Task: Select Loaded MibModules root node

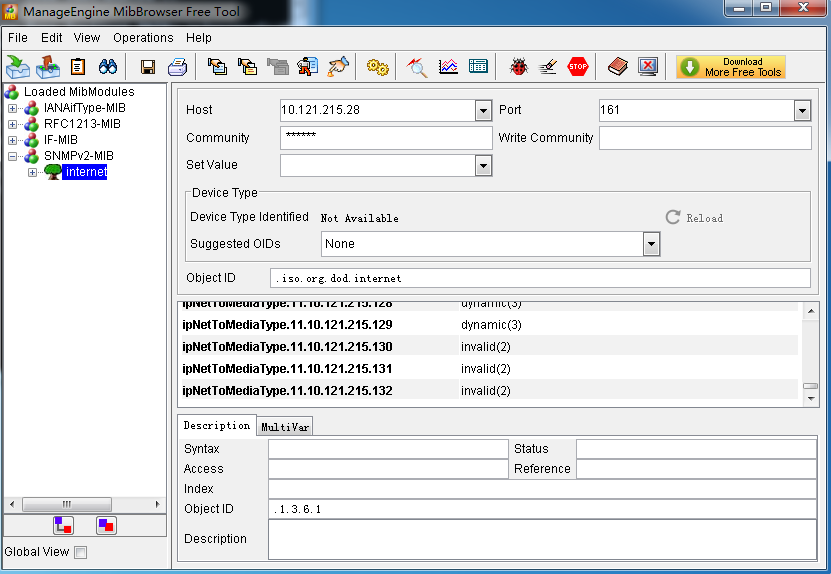Action: coord(79,92)
